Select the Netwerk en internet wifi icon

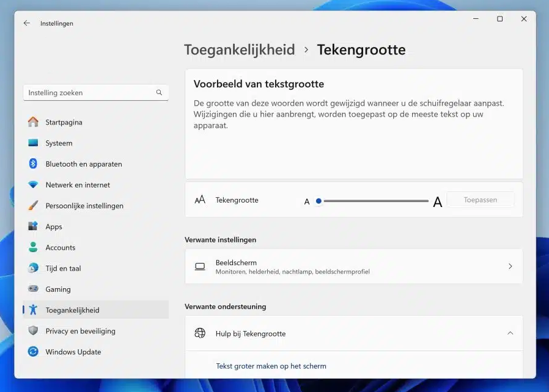[x=33, y=184]
